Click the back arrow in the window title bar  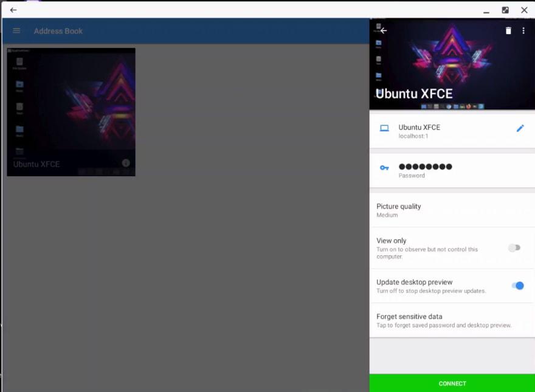(13, 10)
